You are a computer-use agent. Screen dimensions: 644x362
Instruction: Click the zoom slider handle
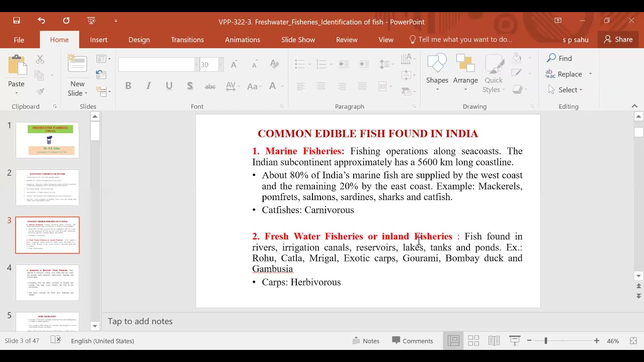coord(546,340)
